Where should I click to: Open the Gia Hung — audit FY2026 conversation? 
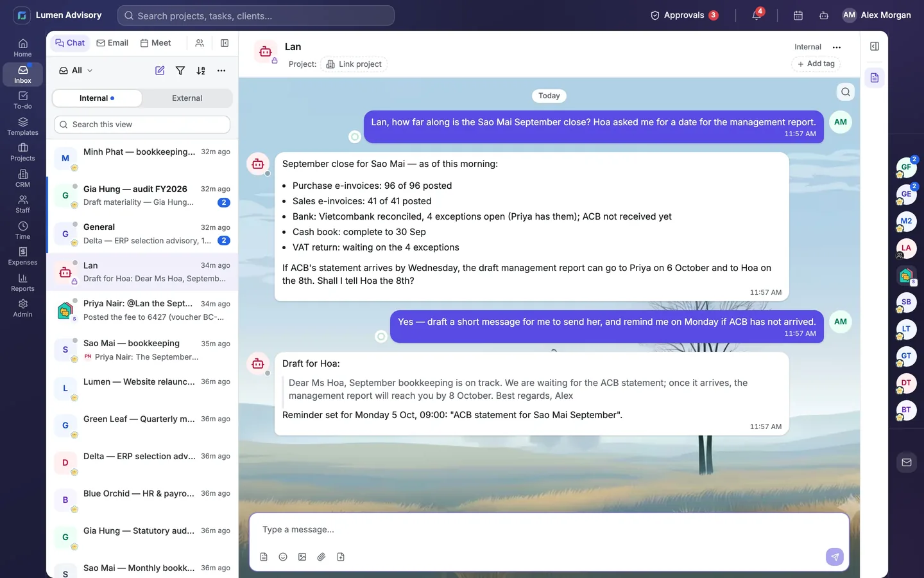point(142,196)
